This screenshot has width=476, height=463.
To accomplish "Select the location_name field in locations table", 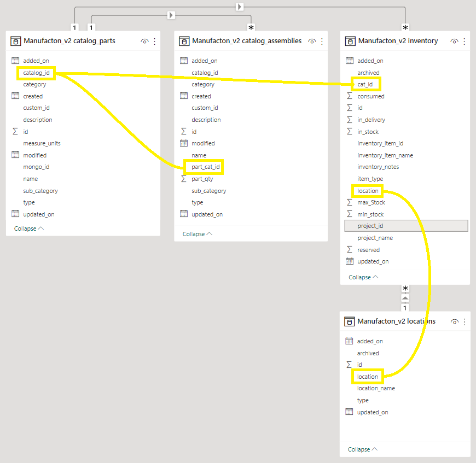I will point(376,388).
